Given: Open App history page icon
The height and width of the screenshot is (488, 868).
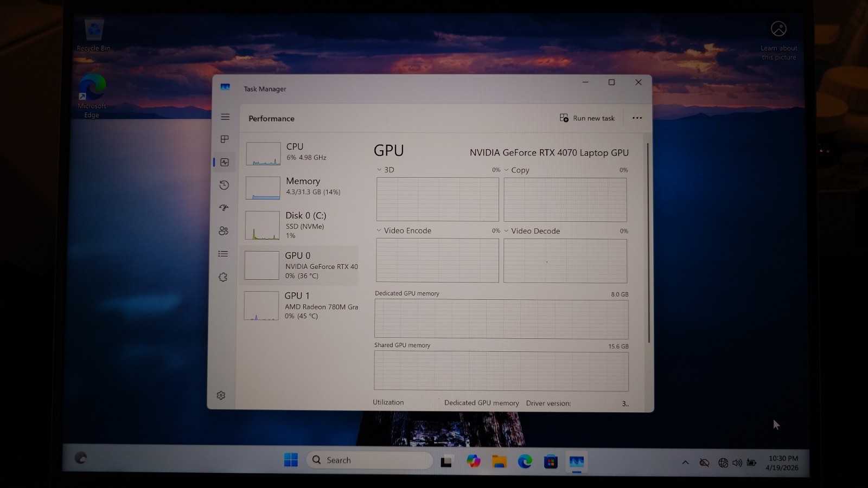Looking at the screenshot, I should pos(224,185).
